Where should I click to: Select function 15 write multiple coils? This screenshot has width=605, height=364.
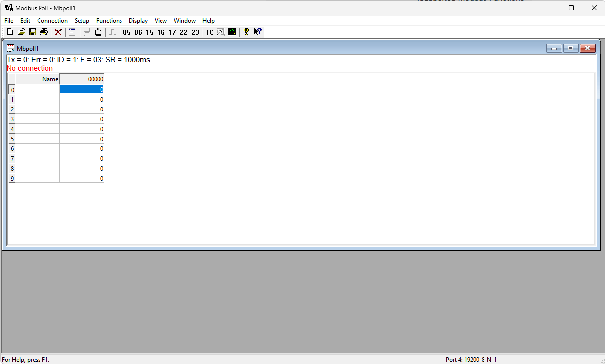[150, 32]
